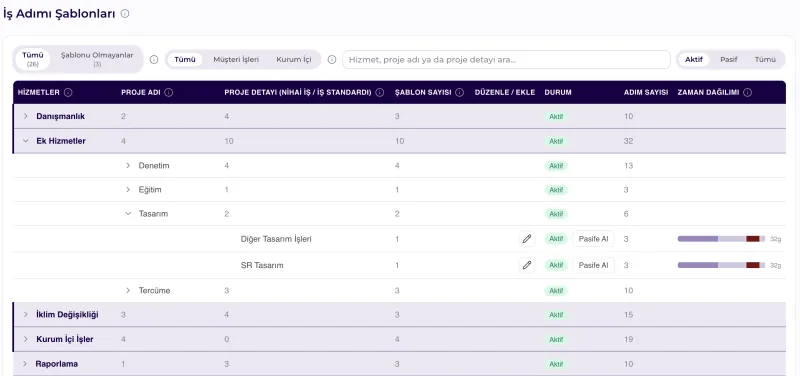800x376 pixels.
Task: Select Müşteri İşleri filter
Action: point(236,60)
